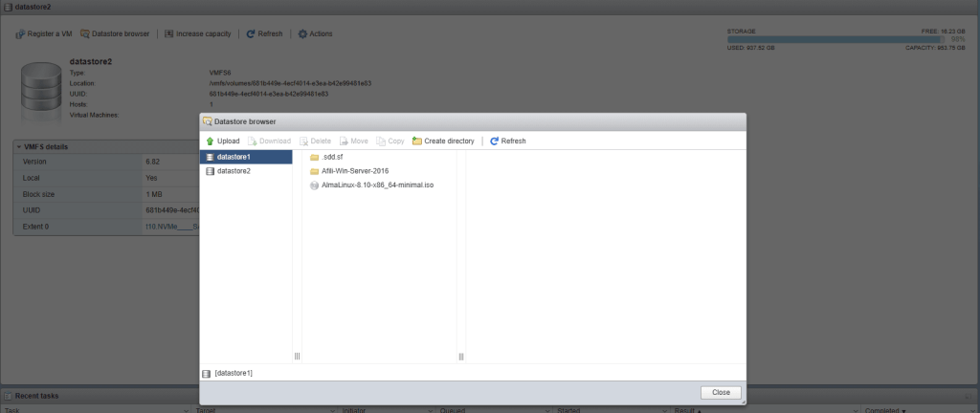This screenshot has height=413, width=980.
Task: Click the Upload icon in Datastore browser
Action: coord(210,141)
